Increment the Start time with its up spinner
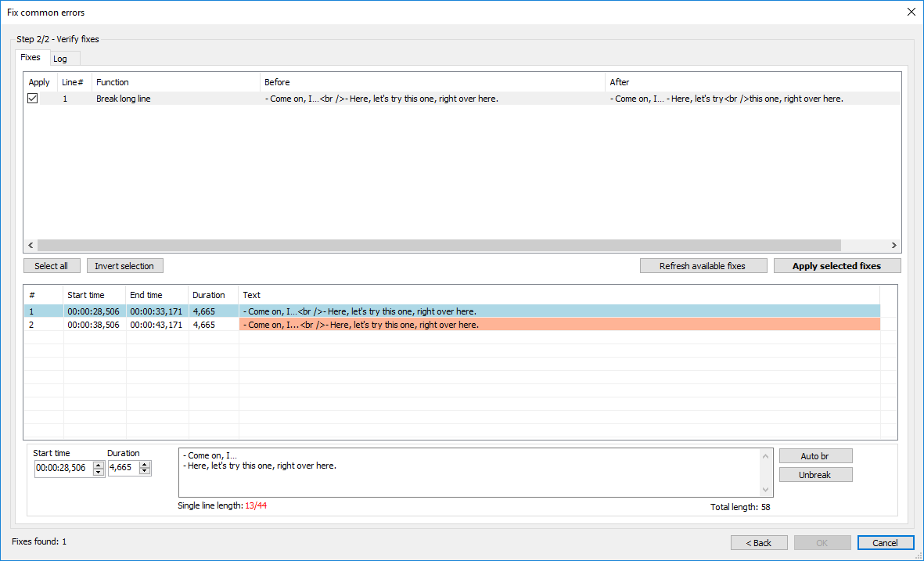 99,464
